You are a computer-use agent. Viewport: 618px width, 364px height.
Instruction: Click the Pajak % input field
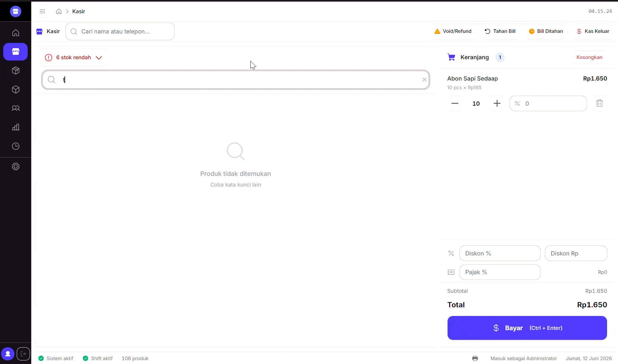point(500,272)
